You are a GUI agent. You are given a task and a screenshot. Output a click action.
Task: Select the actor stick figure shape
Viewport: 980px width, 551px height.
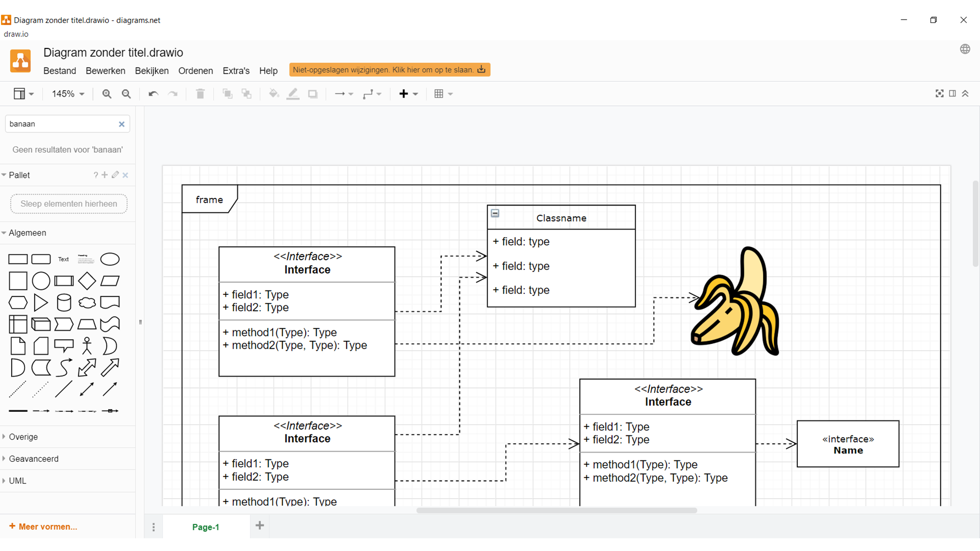coord(87,346)
